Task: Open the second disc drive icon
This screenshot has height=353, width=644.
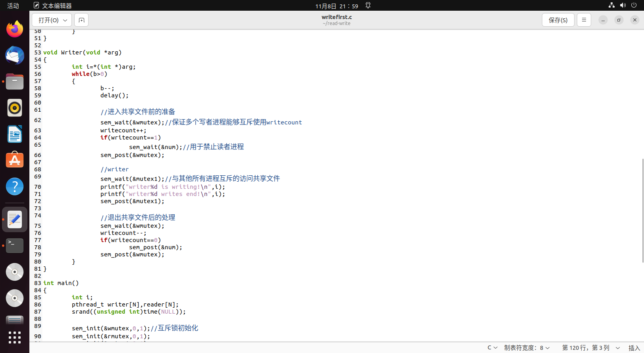Action: click(x=15, y=298)
